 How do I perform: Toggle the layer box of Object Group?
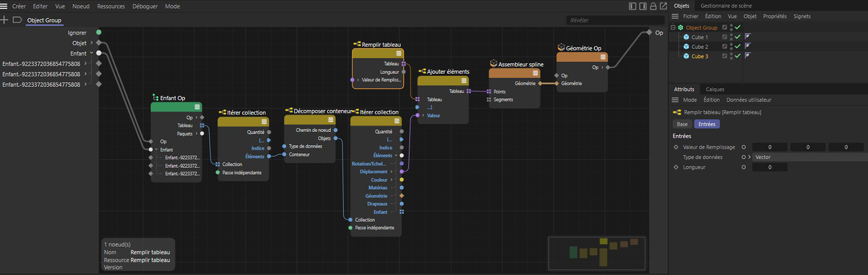(x=724, y=28)
